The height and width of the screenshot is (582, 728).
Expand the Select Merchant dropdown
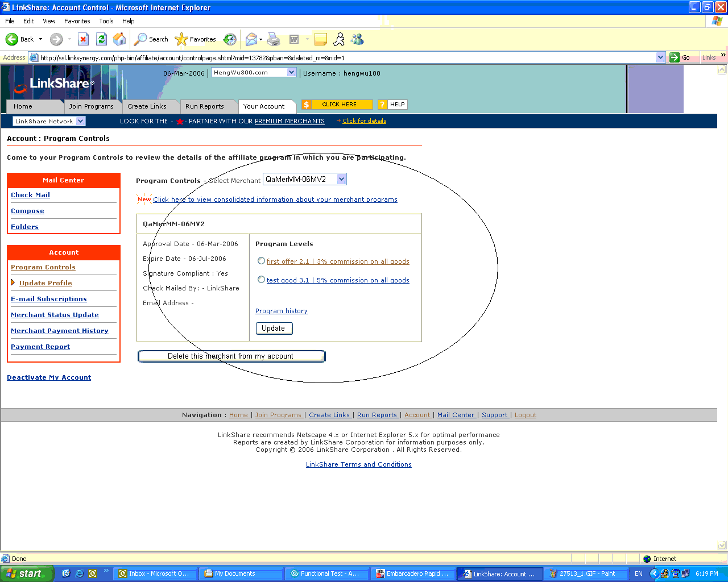[341, 179]
